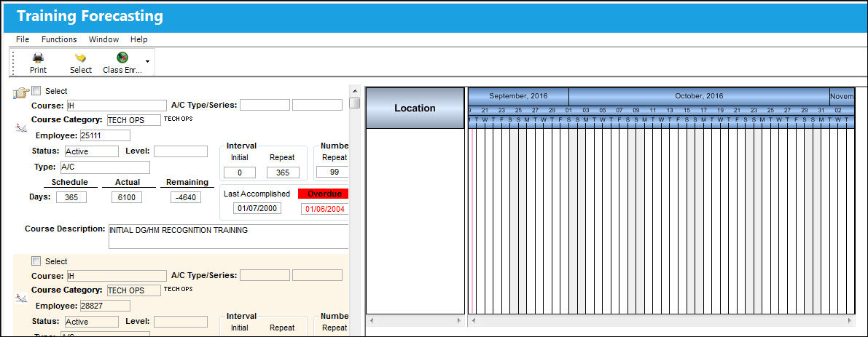Click right arrow of Location panel scrollbar
The image size is (868, 337).
[x=459, y=320]
